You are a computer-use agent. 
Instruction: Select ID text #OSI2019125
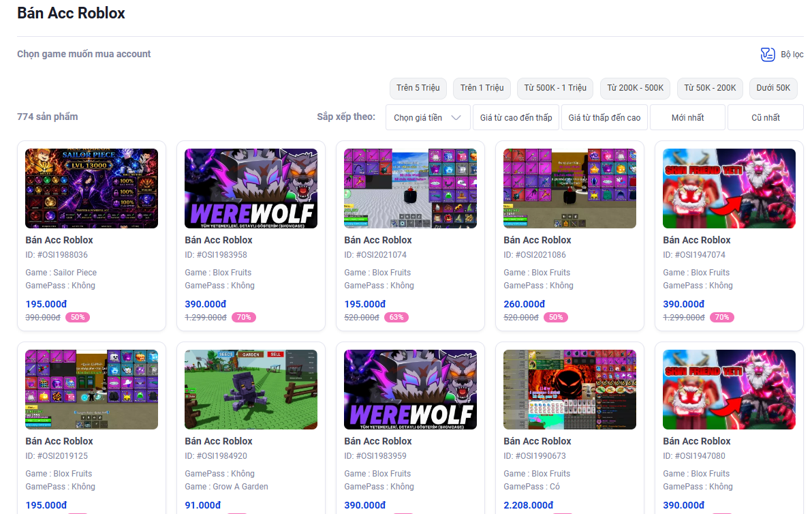coord(57,456)
